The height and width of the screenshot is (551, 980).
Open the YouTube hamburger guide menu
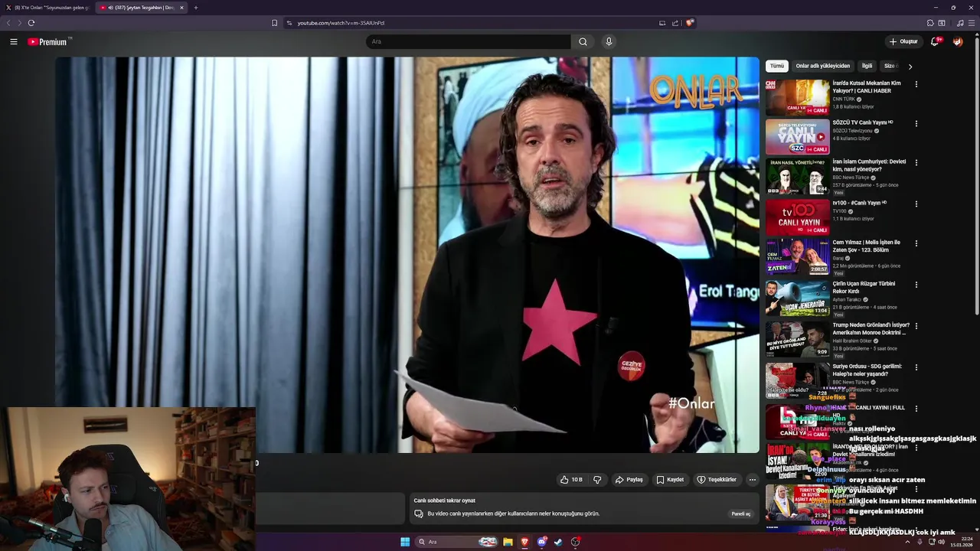pyautogui.click(x=14, y=41)
